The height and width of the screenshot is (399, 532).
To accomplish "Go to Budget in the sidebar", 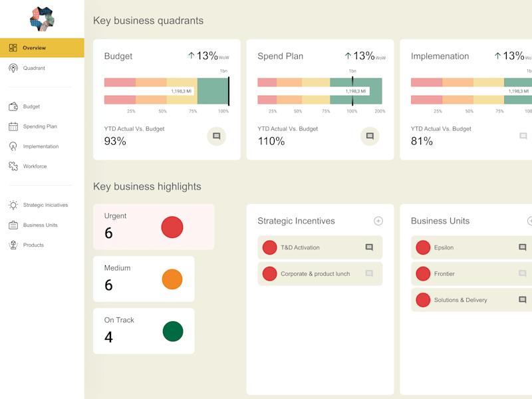I will point(31,106).
